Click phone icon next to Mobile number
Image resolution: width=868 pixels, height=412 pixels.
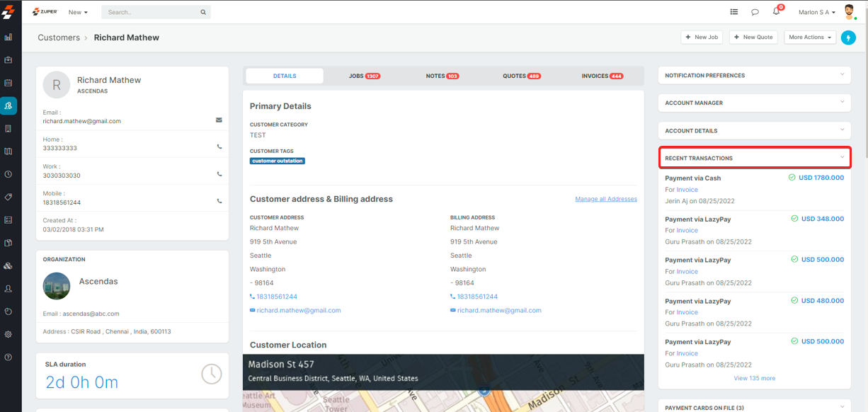219,201
